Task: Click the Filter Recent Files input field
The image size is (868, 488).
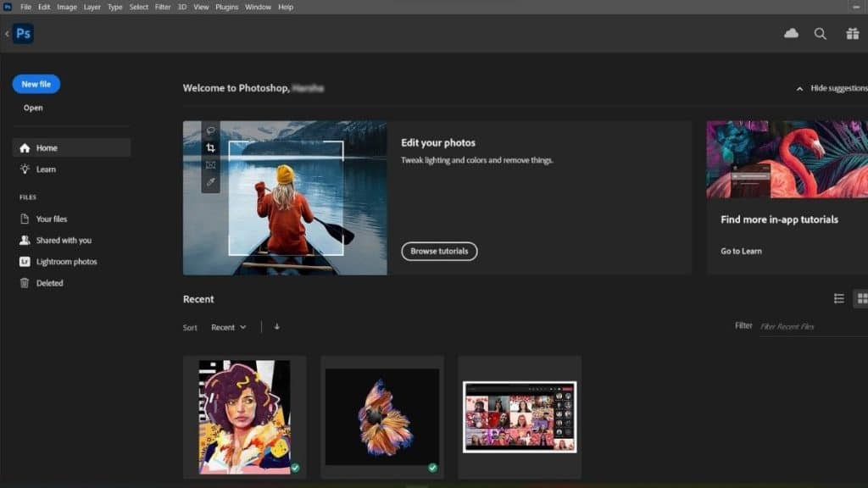Action: tap(814, 327)
